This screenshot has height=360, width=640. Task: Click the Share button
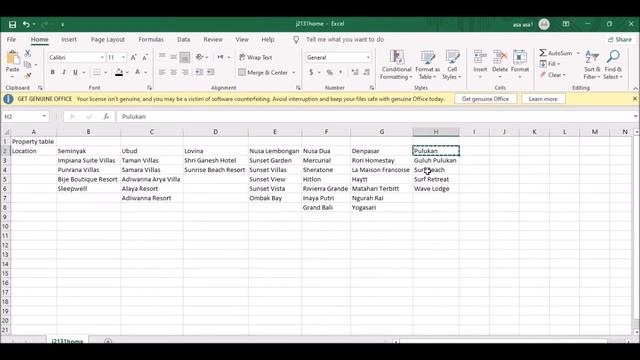pyautogui.click(x=620, y=40)
